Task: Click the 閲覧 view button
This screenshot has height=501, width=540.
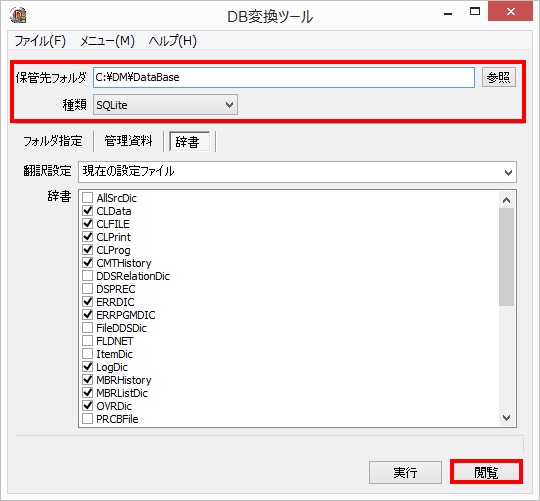Action: pyautogui.click(x=486, y=472)
